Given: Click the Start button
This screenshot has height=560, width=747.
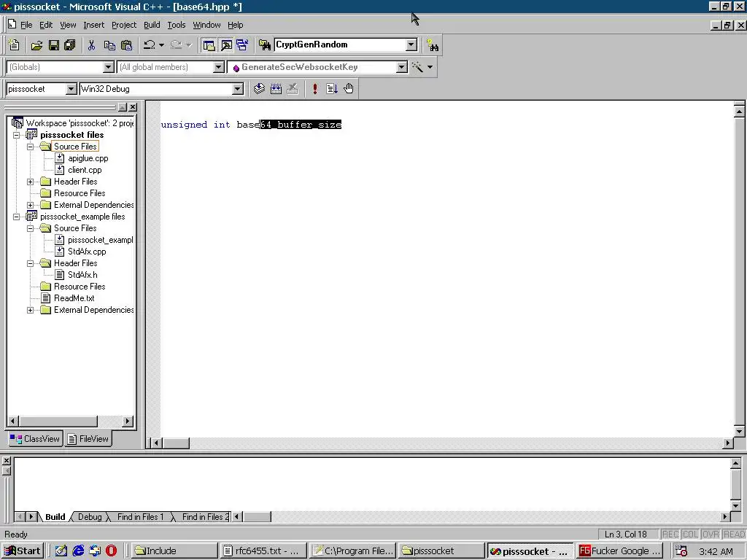Looking at the screenshot, I should [x=23, y=551].
